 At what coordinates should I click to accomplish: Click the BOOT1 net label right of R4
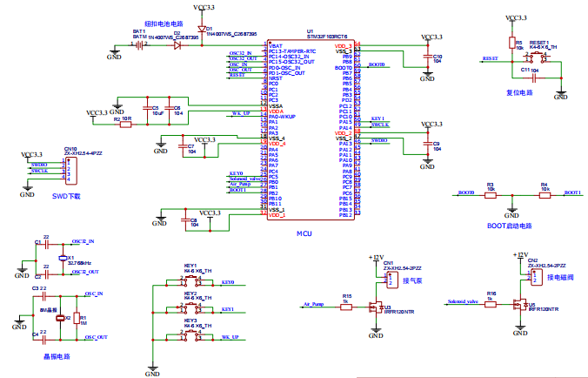coord(572,192)
